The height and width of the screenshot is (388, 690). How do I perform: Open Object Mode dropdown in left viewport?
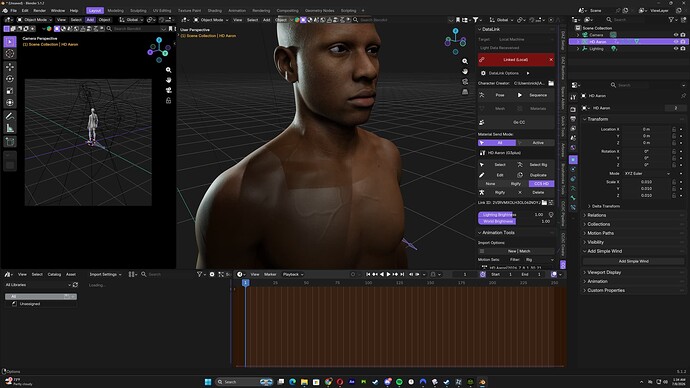(x=34, y=20)
